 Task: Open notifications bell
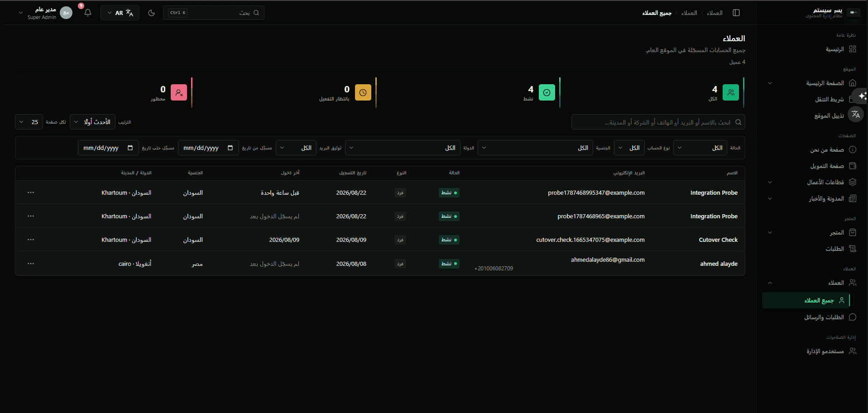pos(88,13)
